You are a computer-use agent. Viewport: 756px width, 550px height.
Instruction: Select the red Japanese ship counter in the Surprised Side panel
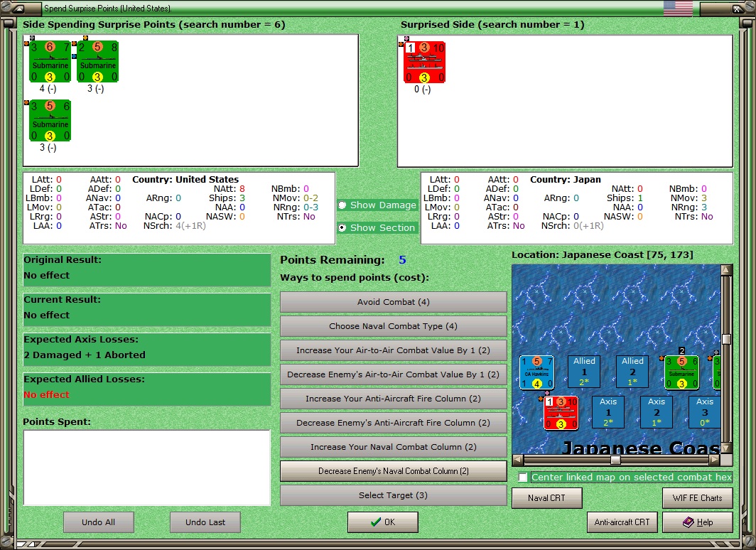pyautogui.click(x=424, y=63)
